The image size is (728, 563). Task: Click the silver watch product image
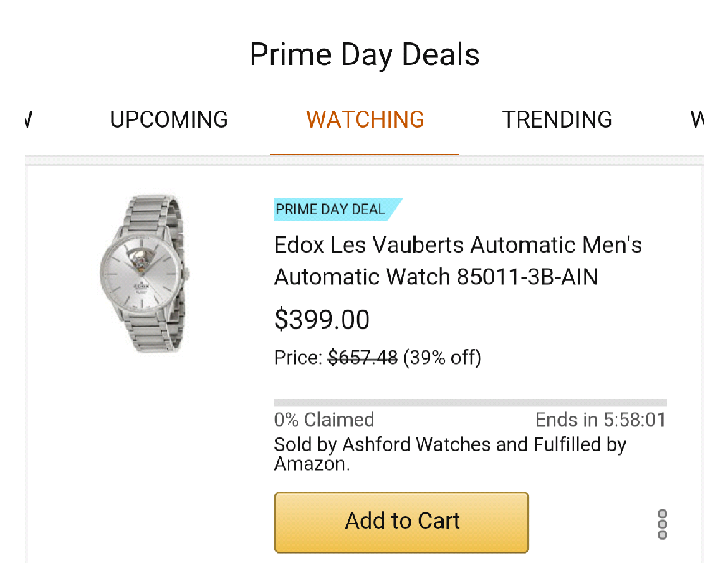pyautogui.click(x=144, y=273)
